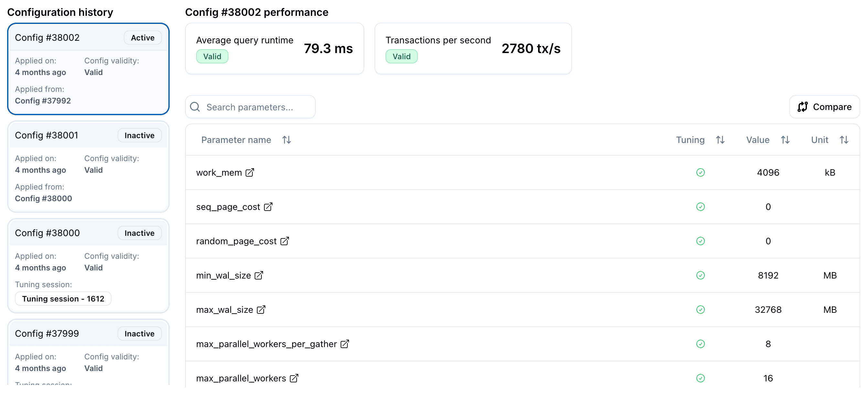Open seq_page_cost external link icon

(x=268, y=207)
